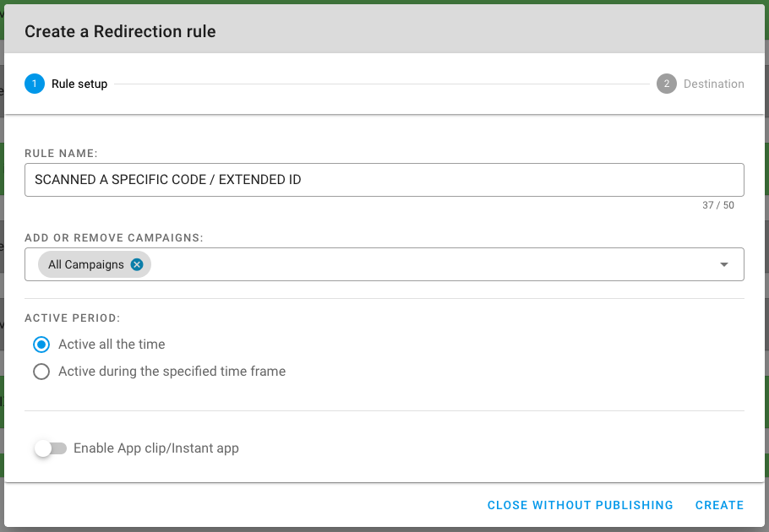Viewport: 769px width, 532px height.
Task: Remove the All Campaigns chip via its X icon
Action: [137, 264]
